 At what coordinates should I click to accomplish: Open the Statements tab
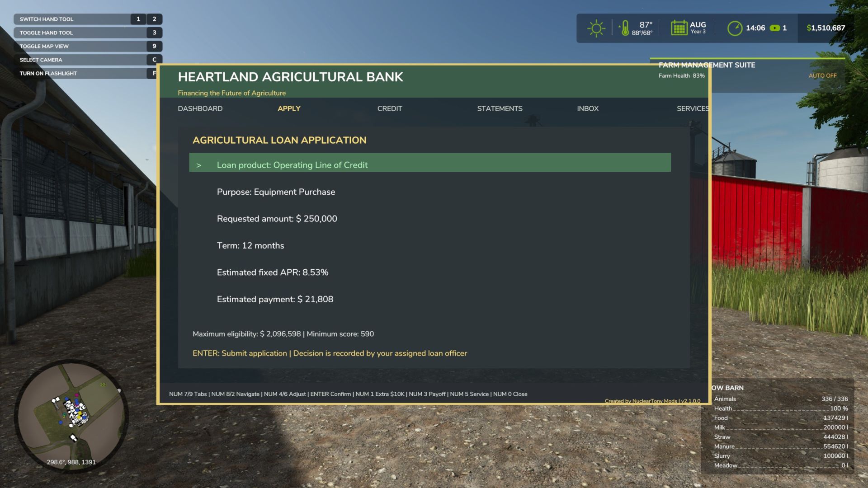click(500, 108)
